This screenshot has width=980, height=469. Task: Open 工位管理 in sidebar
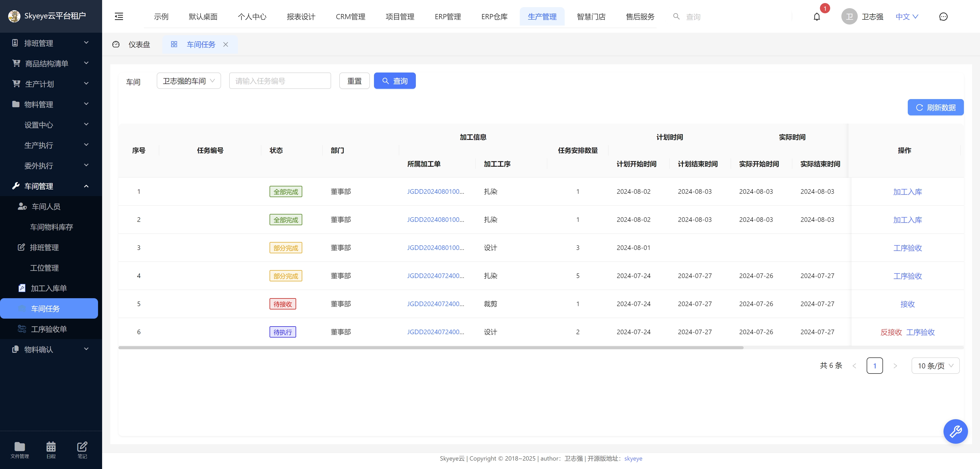[x=44, y=268]
